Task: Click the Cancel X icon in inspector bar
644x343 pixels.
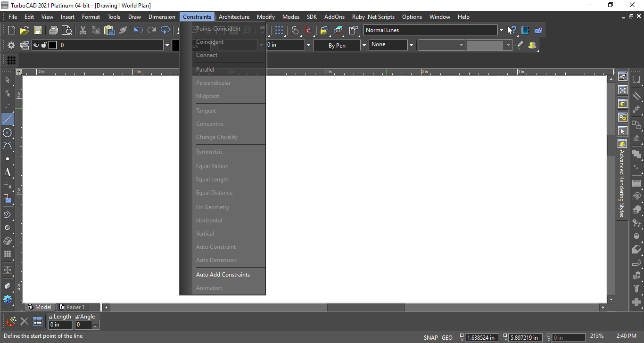Action: tap(25, 322)
